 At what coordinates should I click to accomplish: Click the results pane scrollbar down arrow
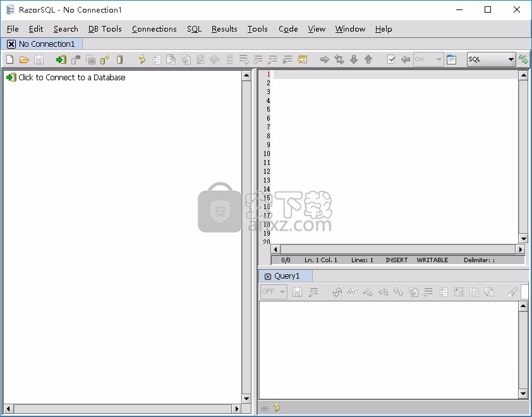[x=523, y=394]
